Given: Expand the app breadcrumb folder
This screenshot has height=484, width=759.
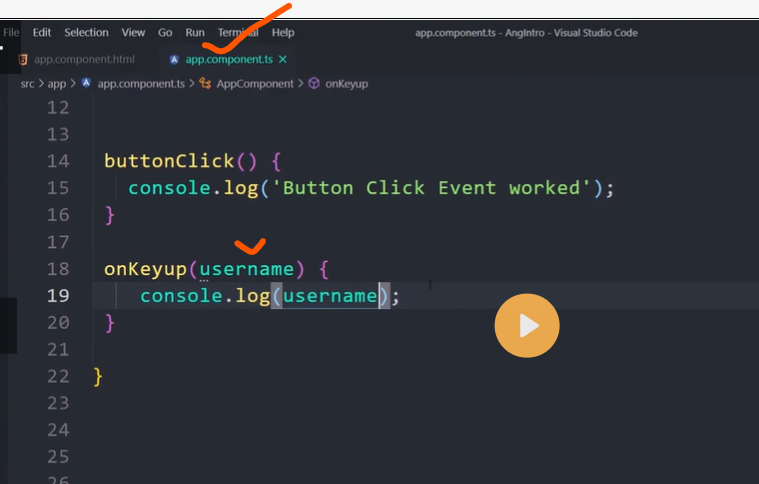Looking at the screenshot, I should [x=57, y=84].
